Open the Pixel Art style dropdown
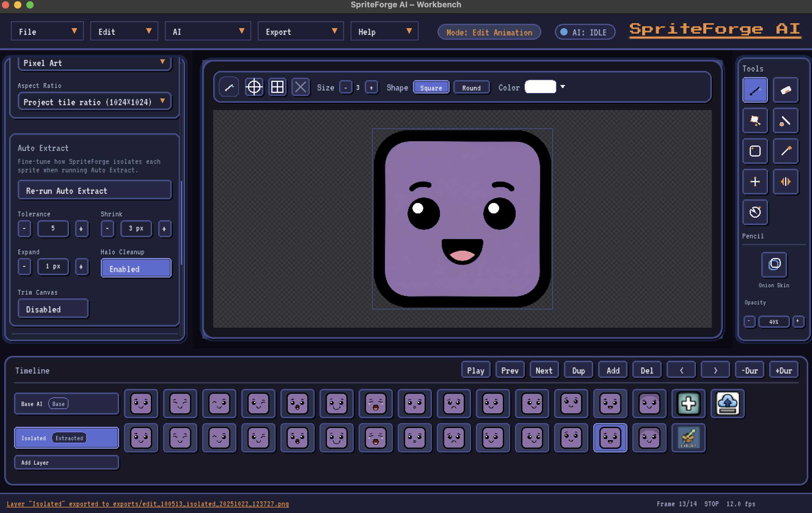Image resolution: width=812 pixels, height=513 pixels. click(94, 63)
